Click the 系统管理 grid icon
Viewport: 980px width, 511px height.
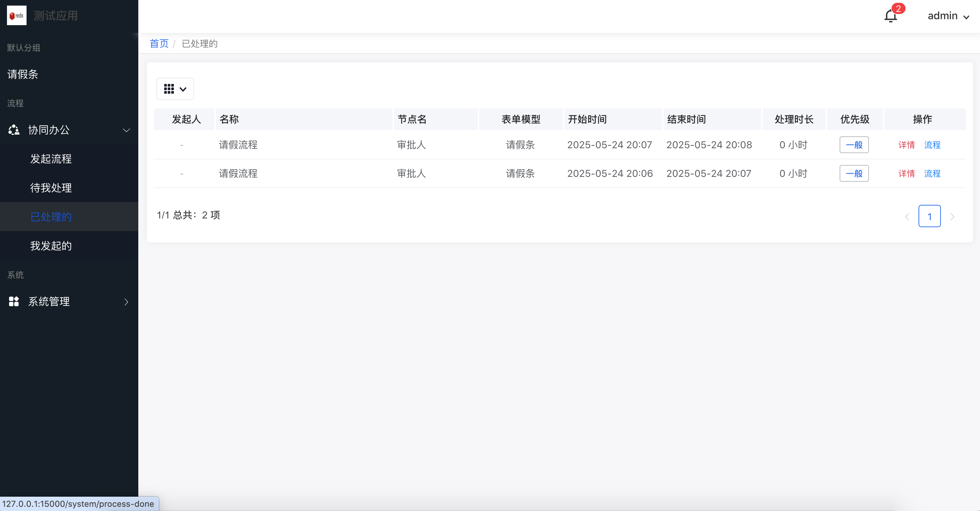14,302
